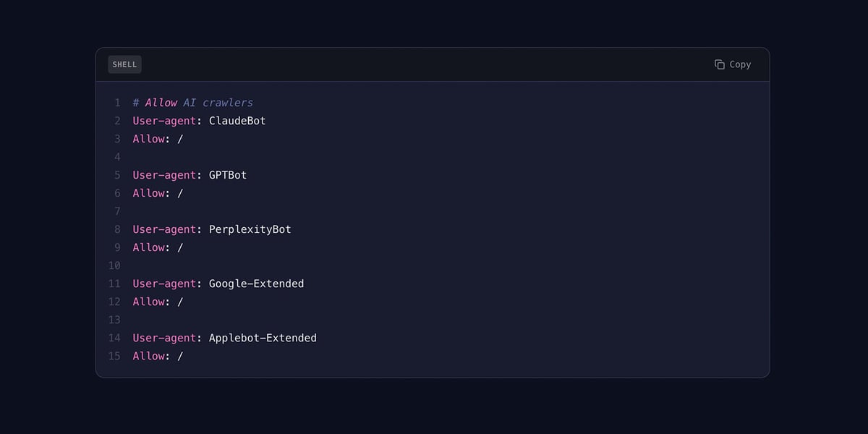Select line number 15 in the gutter
This screenshot has width=868, height=434.
coord(114,356)
